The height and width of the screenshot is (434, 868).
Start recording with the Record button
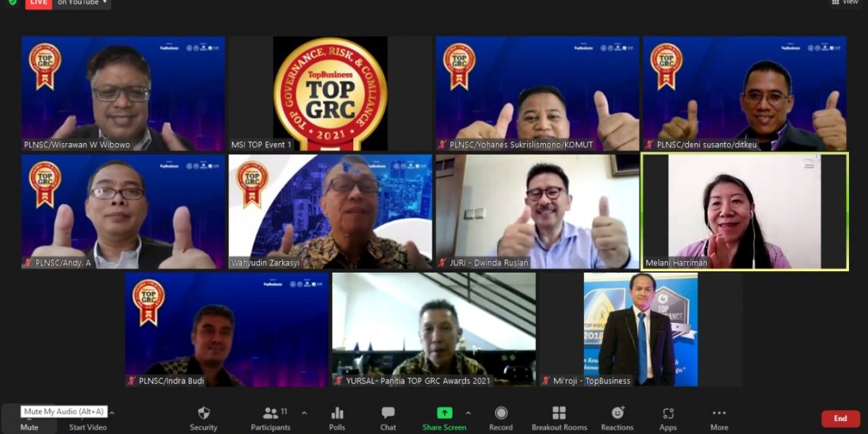click(501, 420)
